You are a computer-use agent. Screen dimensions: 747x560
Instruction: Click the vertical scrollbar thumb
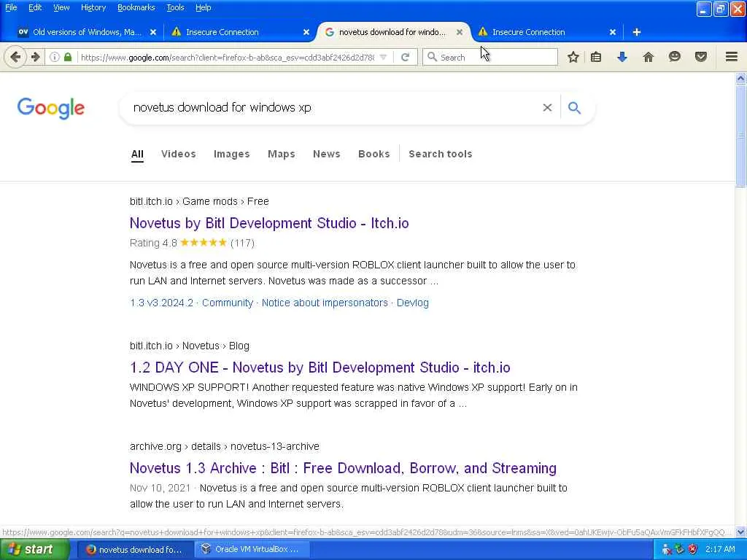click(x=741, y=136)
